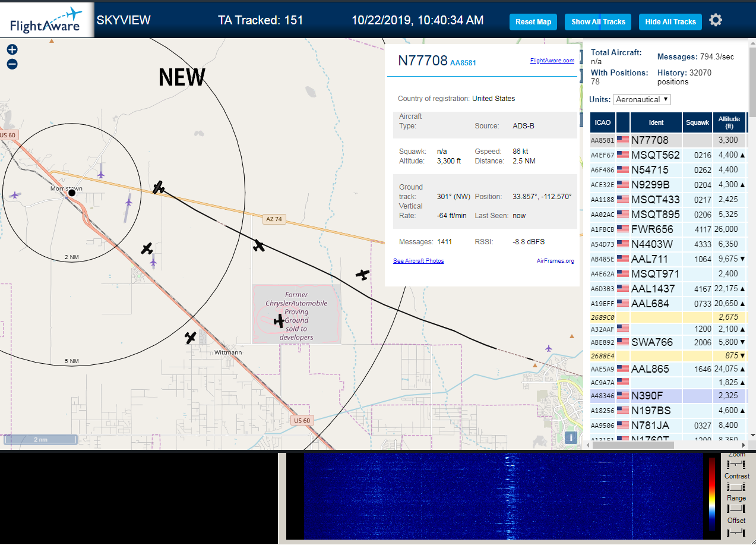
Task: Click the US flag in the A32AAF row
Action: [623, 327]
